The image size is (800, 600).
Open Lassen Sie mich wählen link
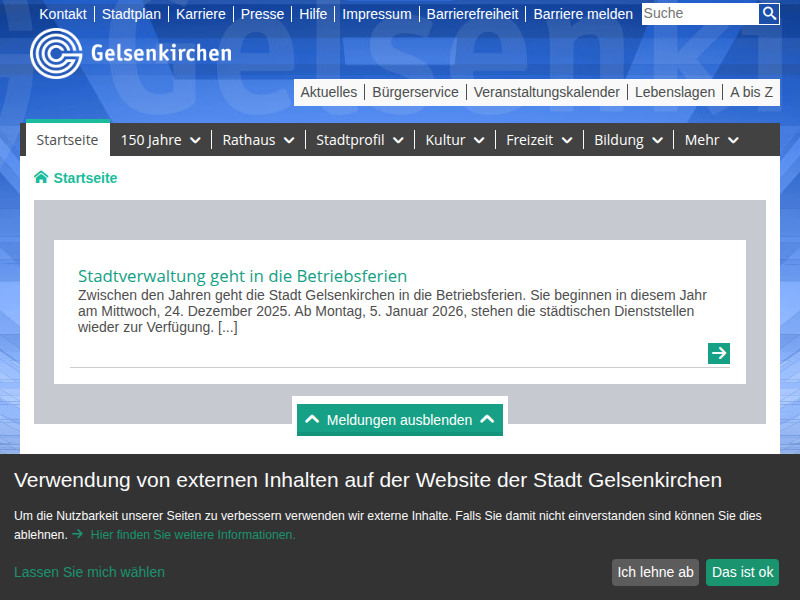click(89, 572)
